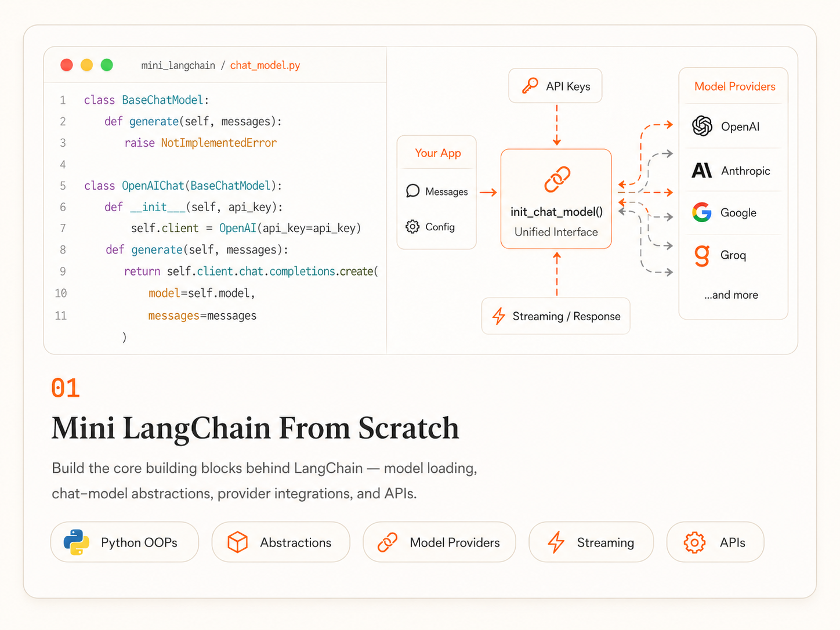Click the def __init__(self, api_key) line
Viewport: 840px width, 630px height.
point(194,207)
